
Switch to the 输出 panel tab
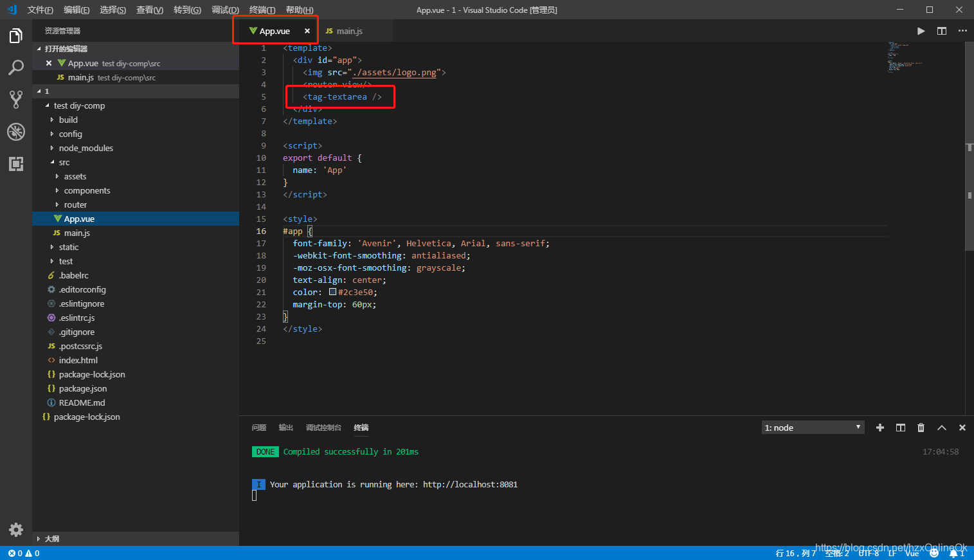[286, 428]
